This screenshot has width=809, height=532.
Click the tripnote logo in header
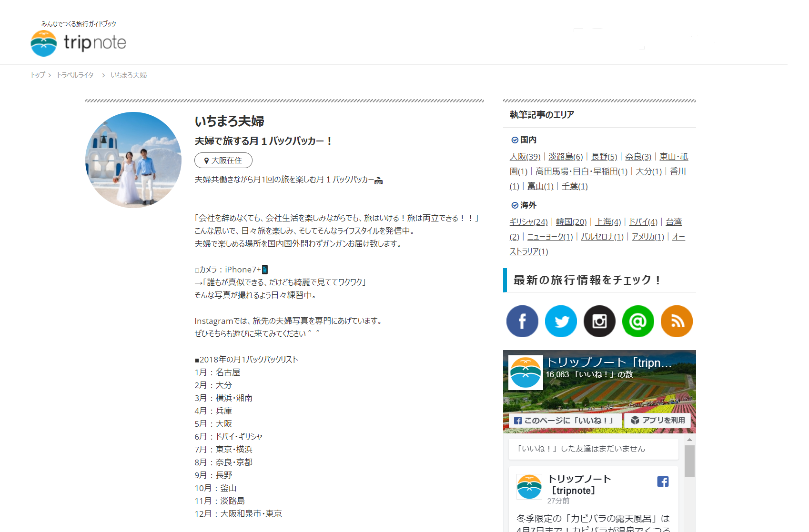(79, 43)
